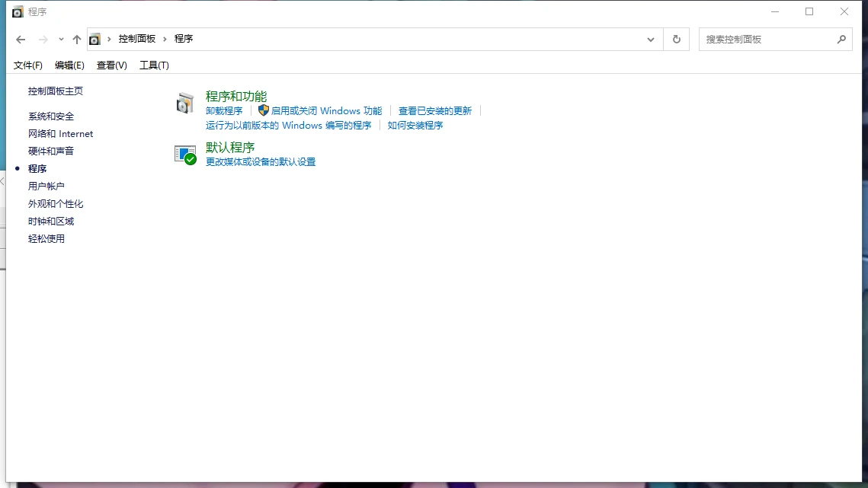Open the 时钟和区域 category
Screen dimensions: 868x488
pyautogui.click(x=51, y=222)
